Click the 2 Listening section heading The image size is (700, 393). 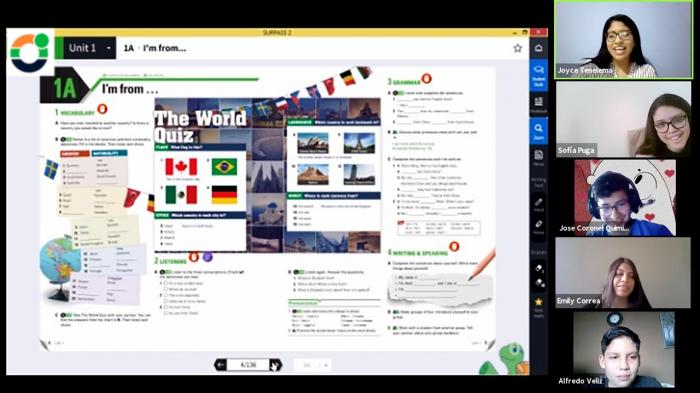tap(171, 260)
